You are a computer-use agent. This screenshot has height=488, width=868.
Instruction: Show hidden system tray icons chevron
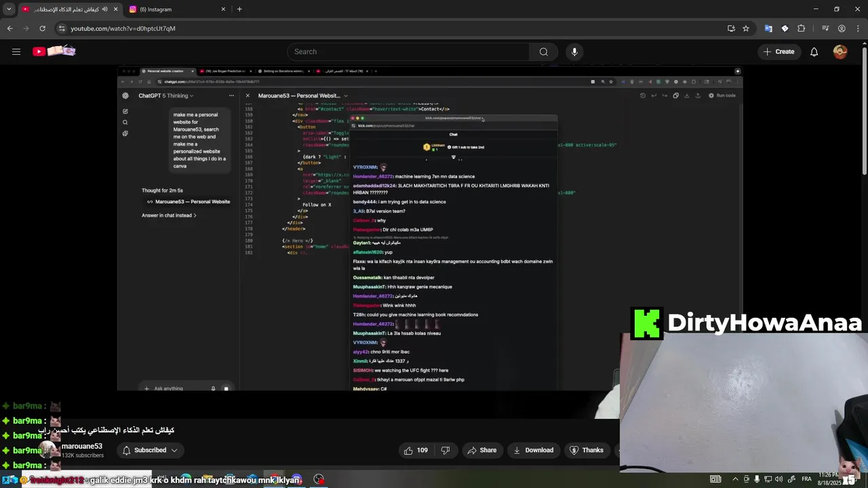point(735,479)
